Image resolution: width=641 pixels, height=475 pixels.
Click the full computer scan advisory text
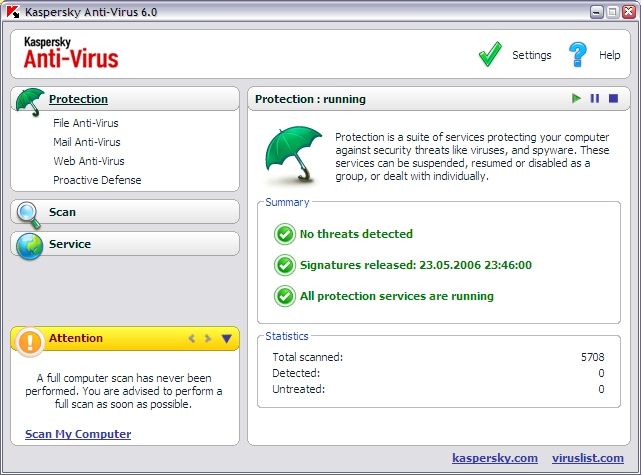123,391
